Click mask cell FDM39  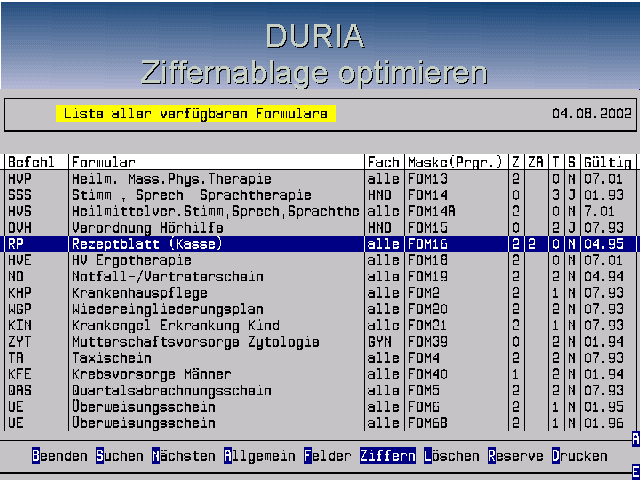428,342
